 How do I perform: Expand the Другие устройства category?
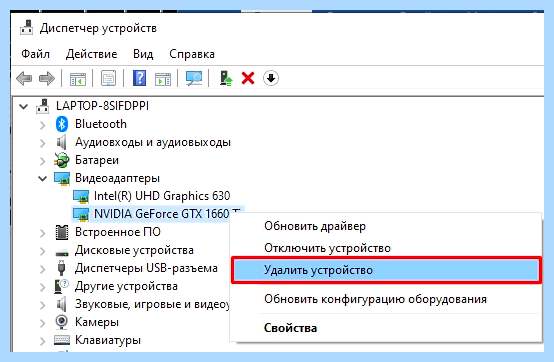pos(42,287)
